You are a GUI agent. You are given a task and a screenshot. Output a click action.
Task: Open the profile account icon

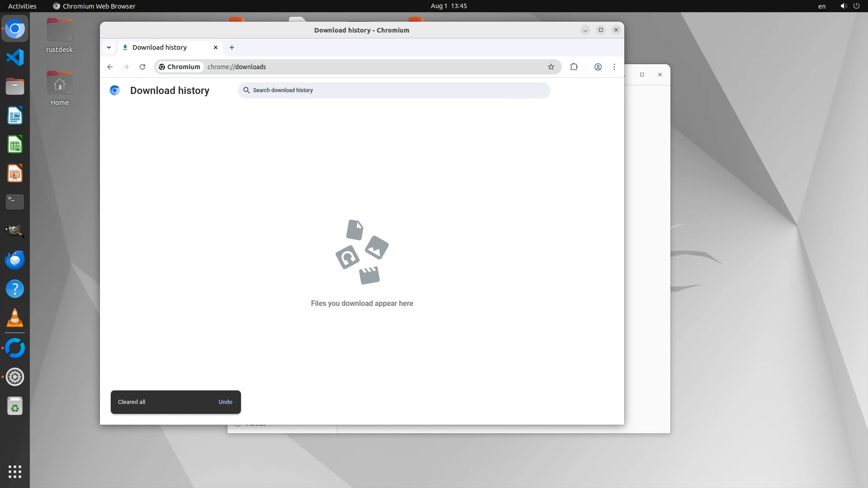point(598,67)
